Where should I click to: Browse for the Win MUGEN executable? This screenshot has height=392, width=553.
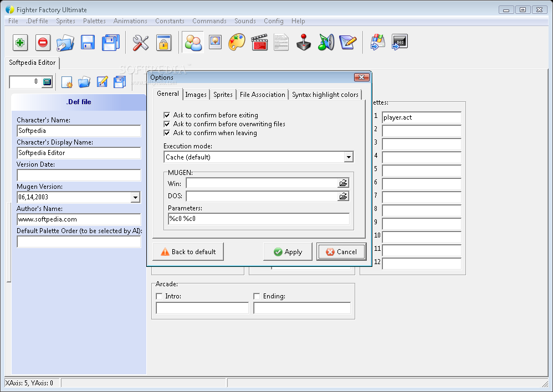tap(343, 183)
